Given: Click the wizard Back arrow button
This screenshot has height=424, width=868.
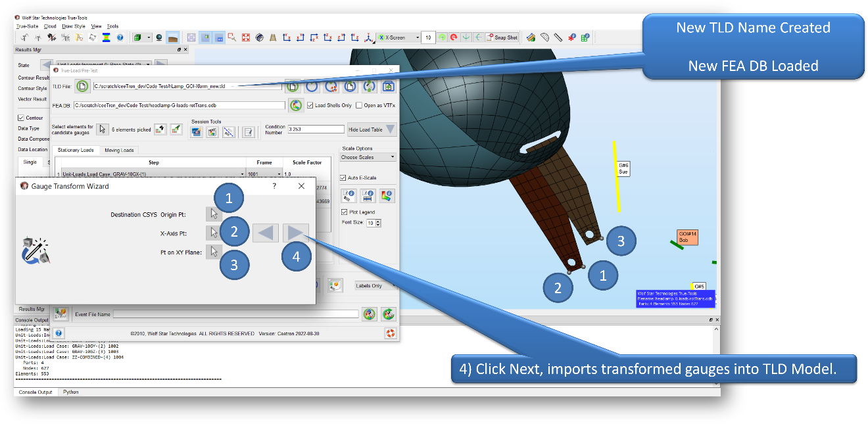Looking at the screenshot, I should pyautogui.click(x=266, y=232).
